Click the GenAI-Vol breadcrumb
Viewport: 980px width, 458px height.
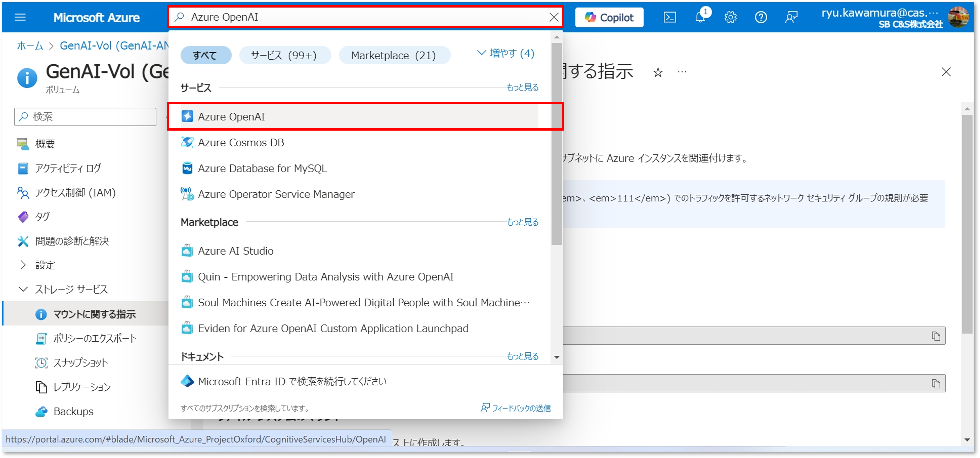click(x=114, y=46)
